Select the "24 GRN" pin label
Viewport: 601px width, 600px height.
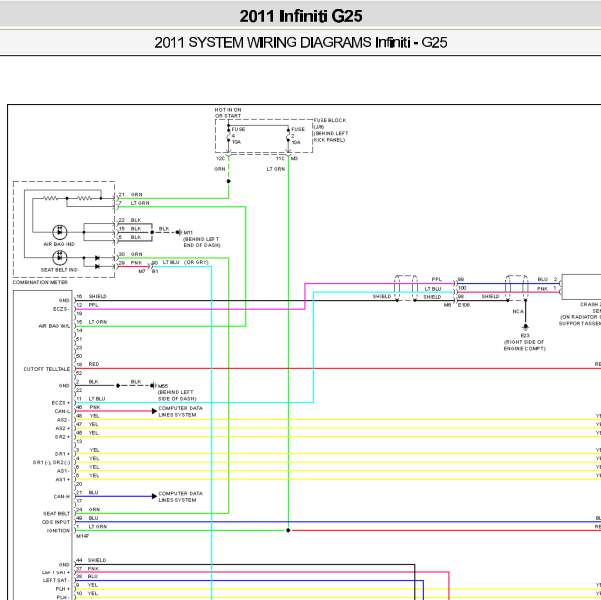(88, 510)
